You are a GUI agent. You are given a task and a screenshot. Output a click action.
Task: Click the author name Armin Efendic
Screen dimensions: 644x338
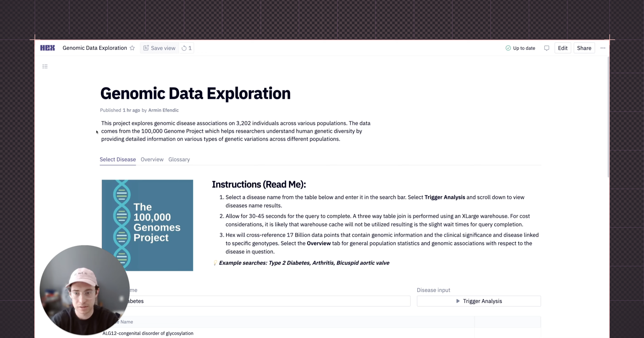tap(163, 110)
